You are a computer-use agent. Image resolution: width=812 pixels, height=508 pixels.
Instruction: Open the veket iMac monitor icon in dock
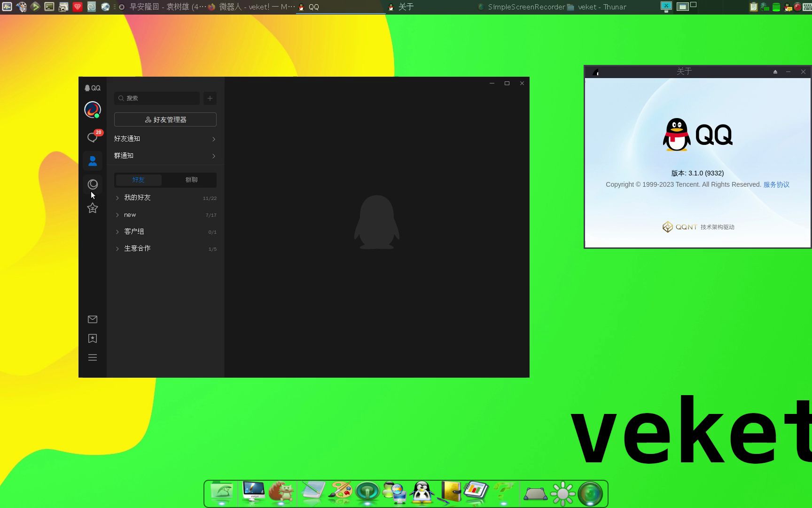click(253, 492)
